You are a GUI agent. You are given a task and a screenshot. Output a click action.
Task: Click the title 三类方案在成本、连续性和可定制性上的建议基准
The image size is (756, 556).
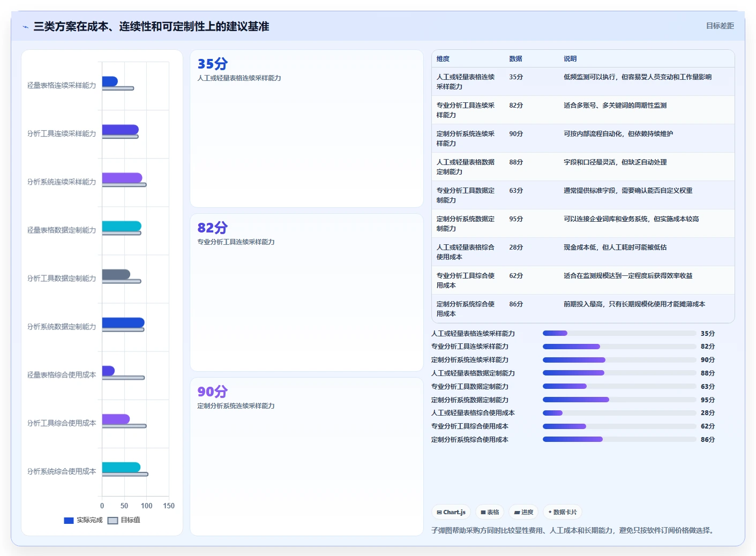(151, 26)
